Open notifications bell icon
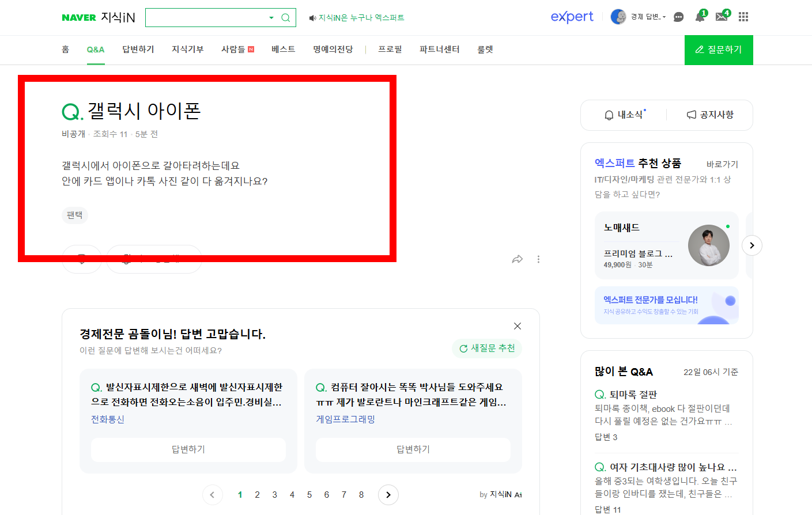The image size is (812, 515). pyautogui.click(x=700, y=17)
